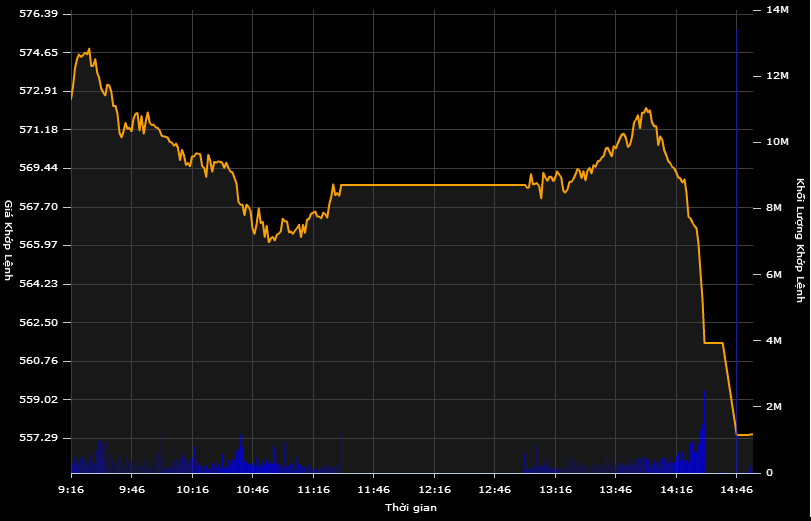Click the 557.29 price label
811x521 pixels.
[x=39, y=438]
